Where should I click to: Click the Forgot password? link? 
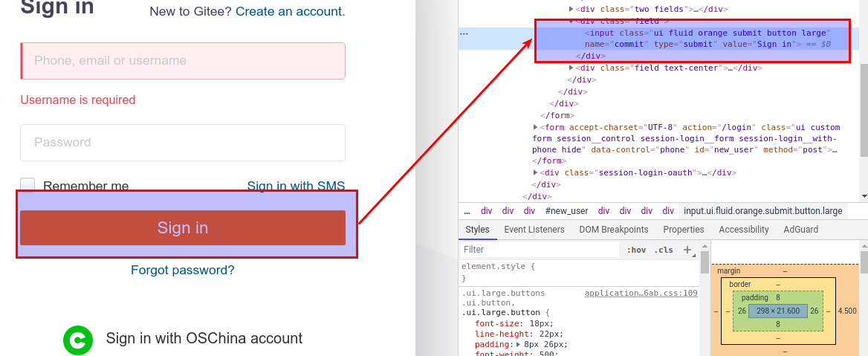point(182,270)
